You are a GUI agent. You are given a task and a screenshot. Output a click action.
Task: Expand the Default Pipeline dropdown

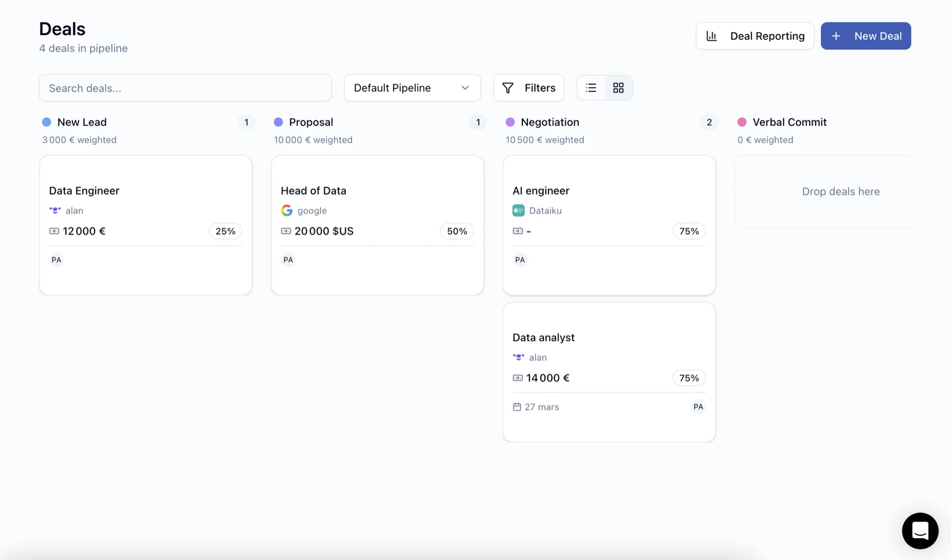click(411, 88)
